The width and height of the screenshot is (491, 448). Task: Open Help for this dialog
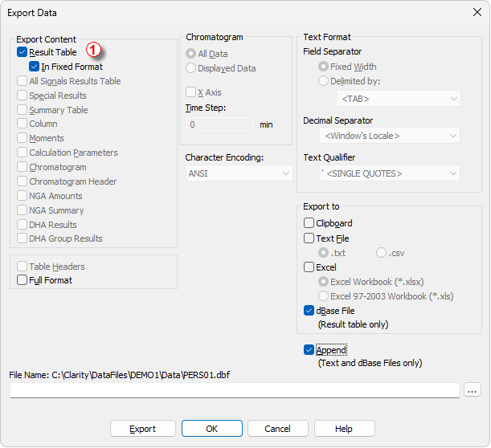pos(345,429)
